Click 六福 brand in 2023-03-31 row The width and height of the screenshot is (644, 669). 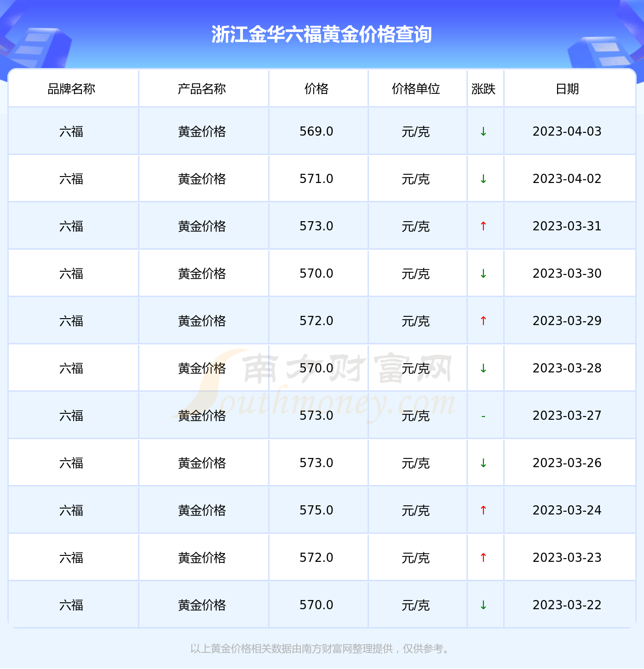point(71,227)
